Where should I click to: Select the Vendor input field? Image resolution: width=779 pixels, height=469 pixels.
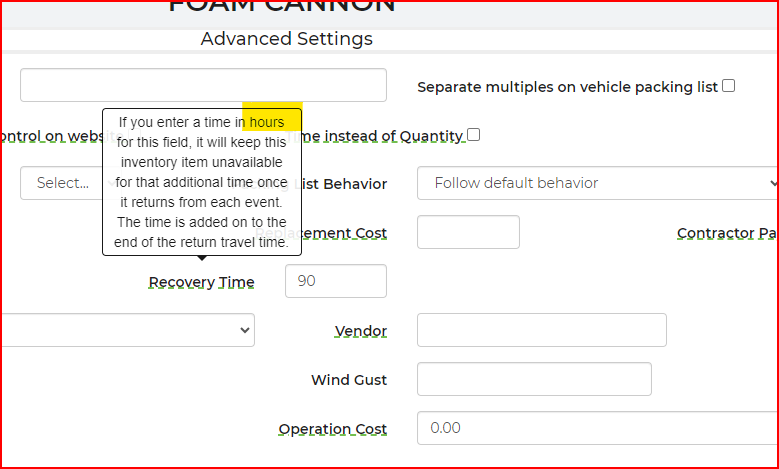[541, 330]
